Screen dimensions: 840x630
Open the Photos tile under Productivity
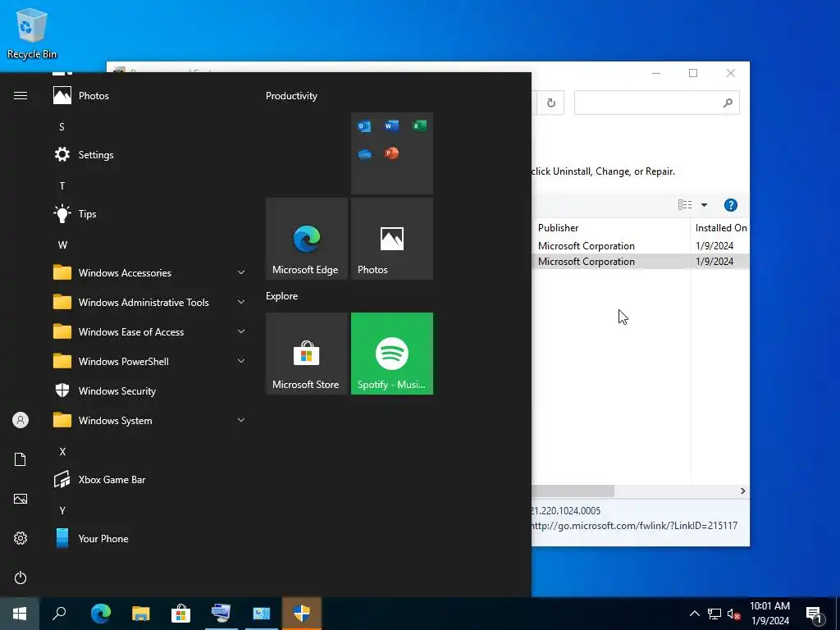[x=391, y=239]
